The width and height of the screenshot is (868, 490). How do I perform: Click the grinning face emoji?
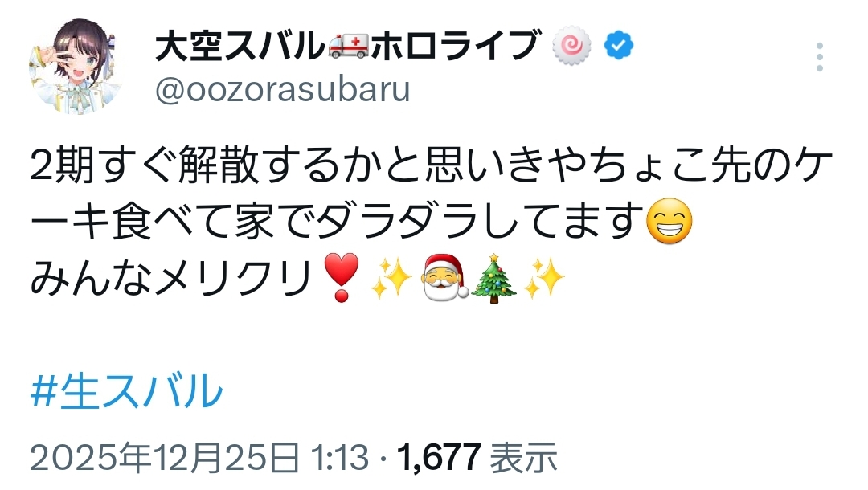click(669, 221)
